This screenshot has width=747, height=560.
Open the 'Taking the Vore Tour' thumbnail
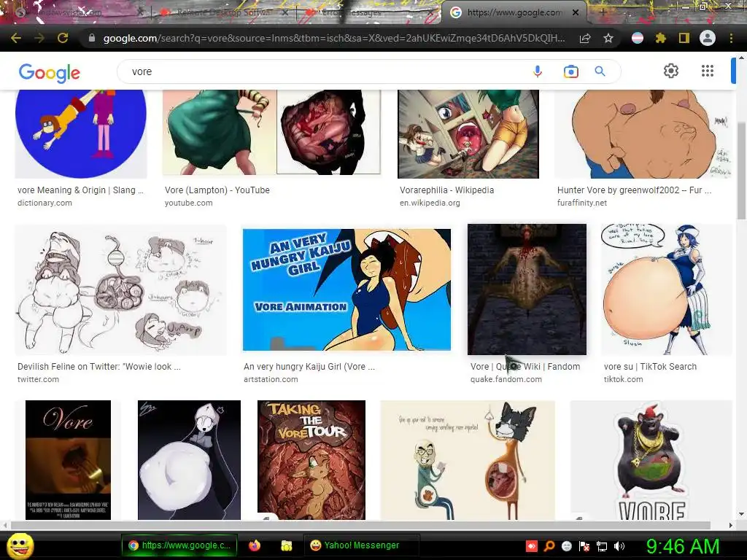point(311,460)
